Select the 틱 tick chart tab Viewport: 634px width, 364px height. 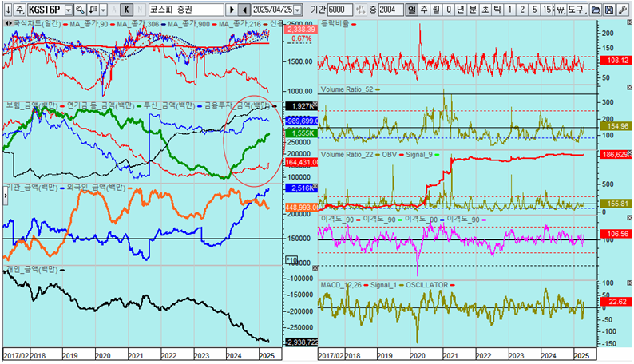[499, 9]
